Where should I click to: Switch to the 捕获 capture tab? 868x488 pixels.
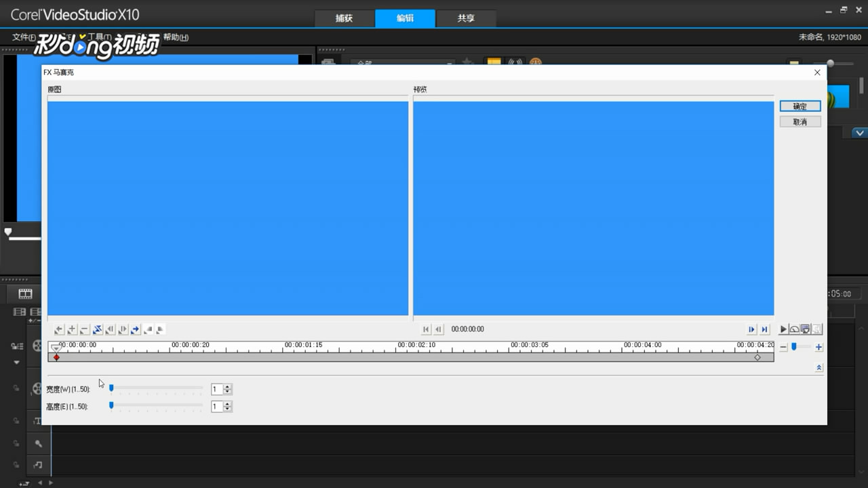pos(344,18)
